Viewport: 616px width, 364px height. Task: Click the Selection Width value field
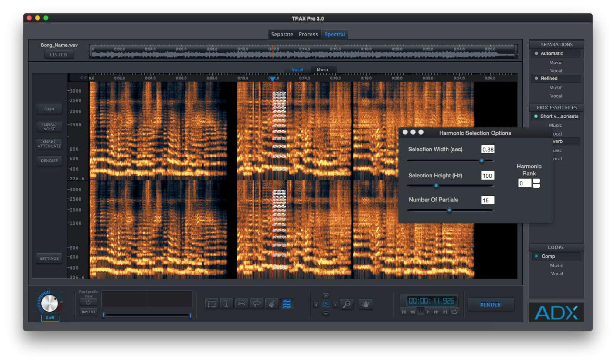click(487, 149)
